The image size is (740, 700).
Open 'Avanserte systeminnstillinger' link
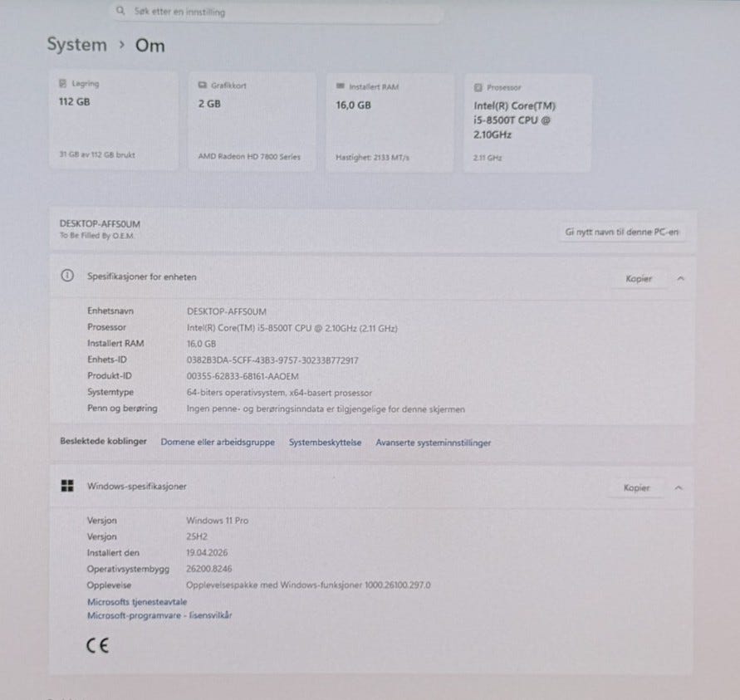(x=434, y=443)
